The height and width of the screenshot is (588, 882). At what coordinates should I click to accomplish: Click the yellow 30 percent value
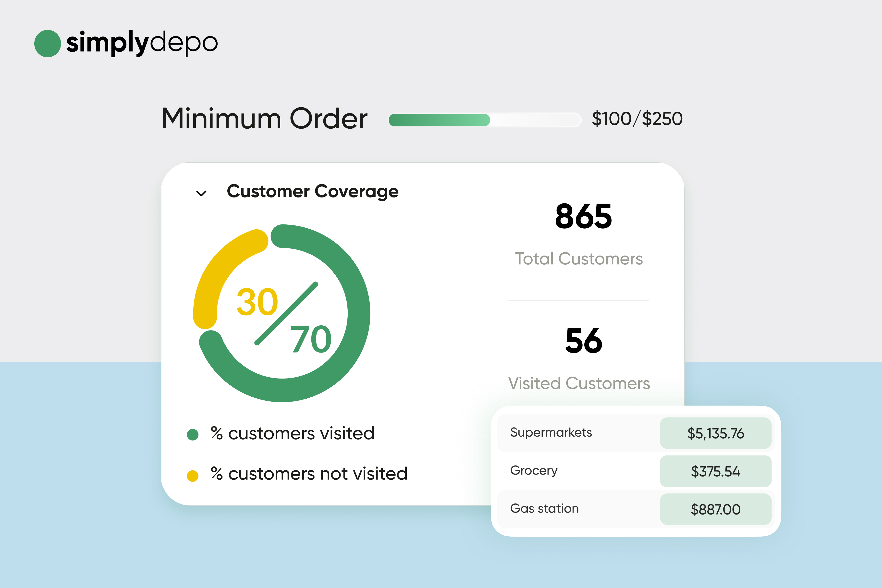click(257, 302)
